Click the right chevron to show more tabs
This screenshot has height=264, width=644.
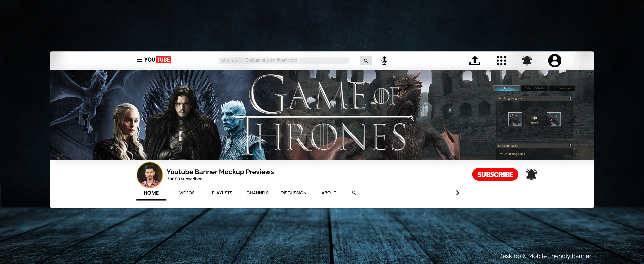(457, 193)
